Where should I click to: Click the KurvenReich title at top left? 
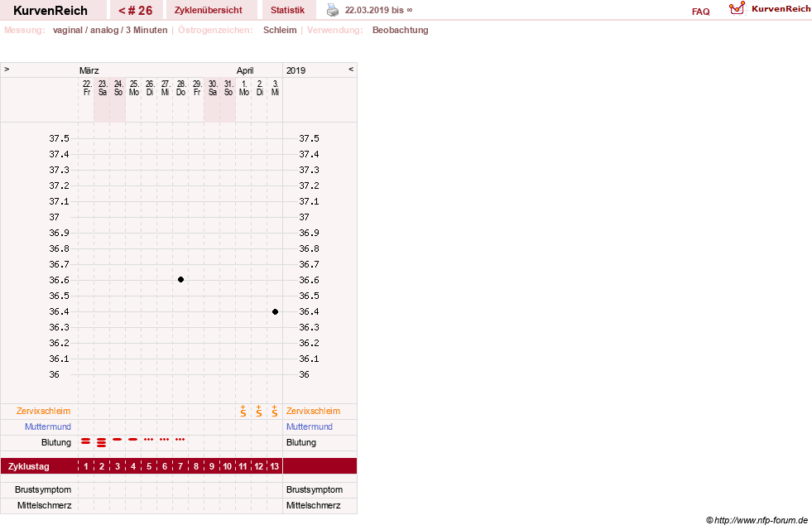50,11
